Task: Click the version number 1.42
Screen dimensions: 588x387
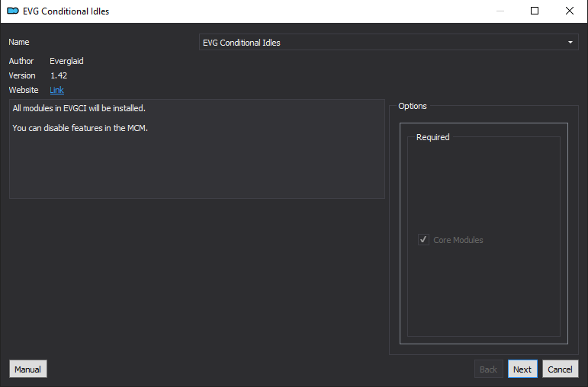Action: [x=59, y=75]
